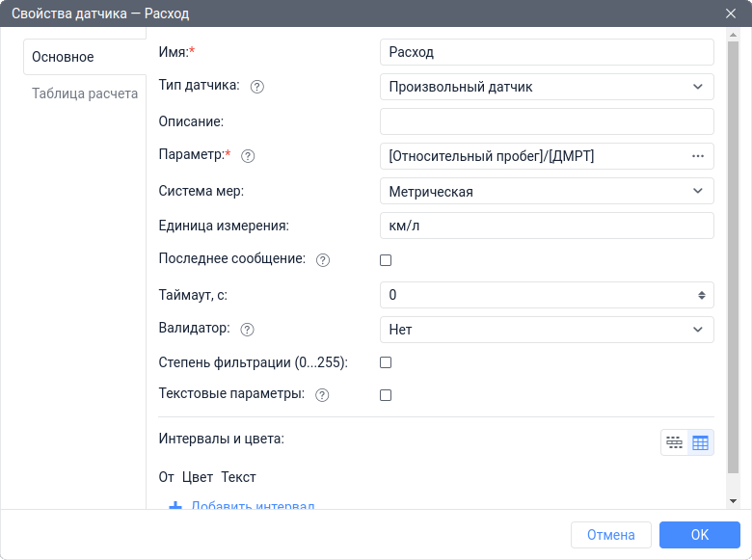Viewport: 752px width, 560px height.
Task: Click help icon next to Последнее сообщение
Action: 323,260
